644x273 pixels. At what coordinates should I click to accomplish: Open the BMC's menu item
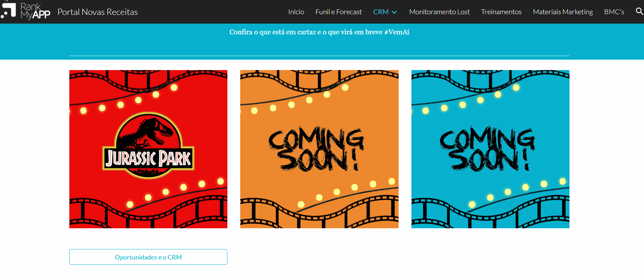(614, 12)
